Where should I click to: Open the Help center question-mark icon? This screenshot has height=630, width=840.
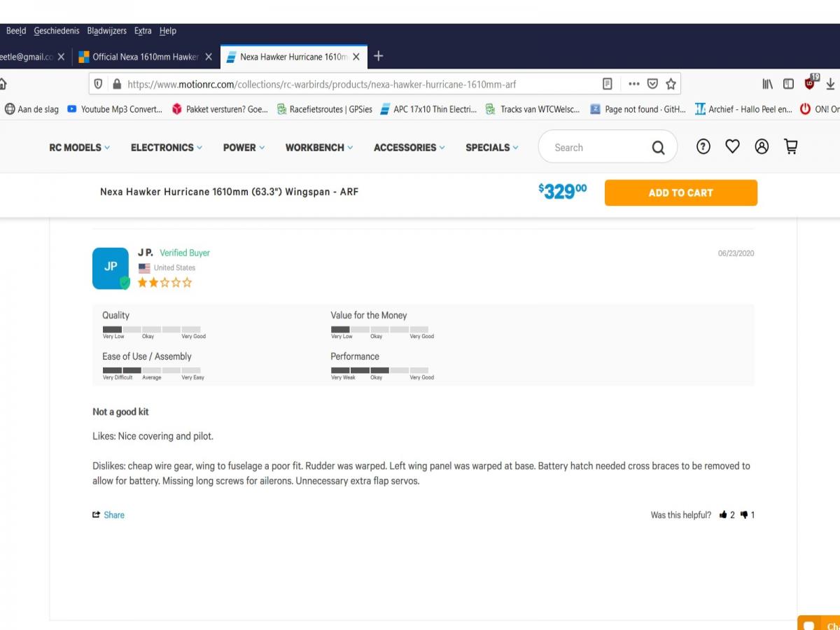tap(703, 146)
